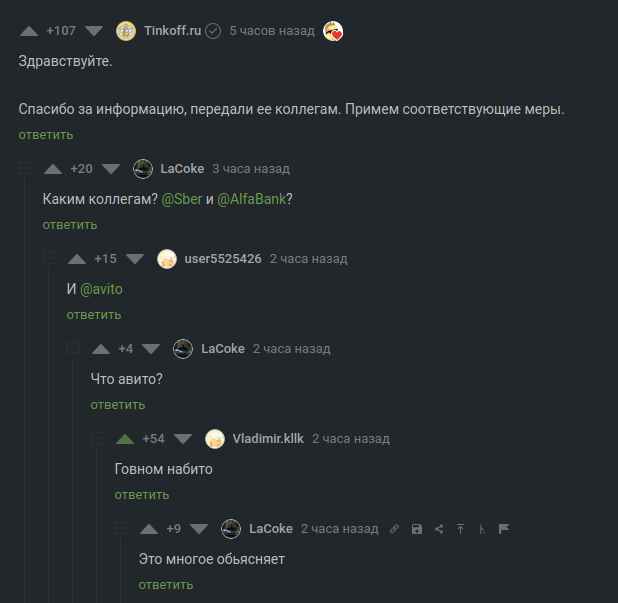Collapse the 'Каким коллегам?' comment branch

pos(25,169)
